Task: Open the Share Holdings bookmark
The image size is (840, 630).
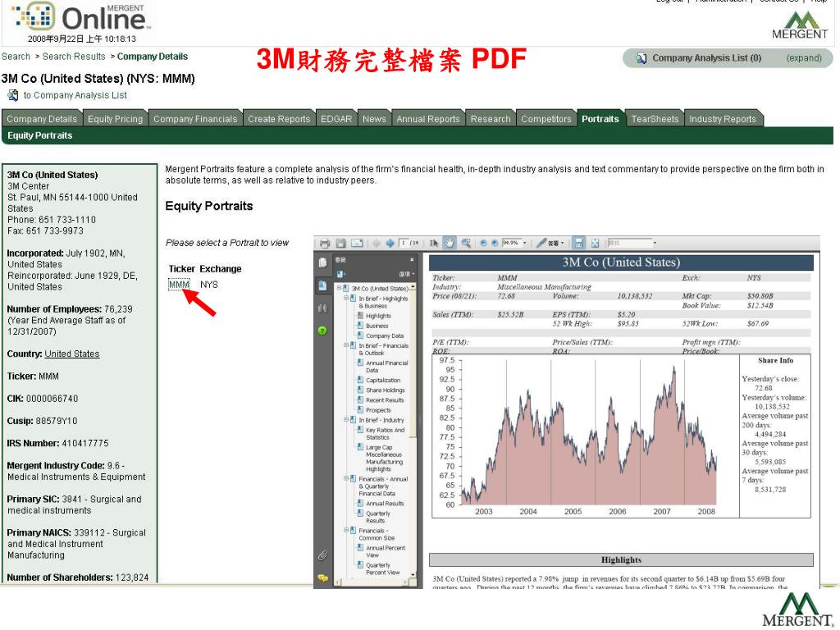Action: (386, 390)
